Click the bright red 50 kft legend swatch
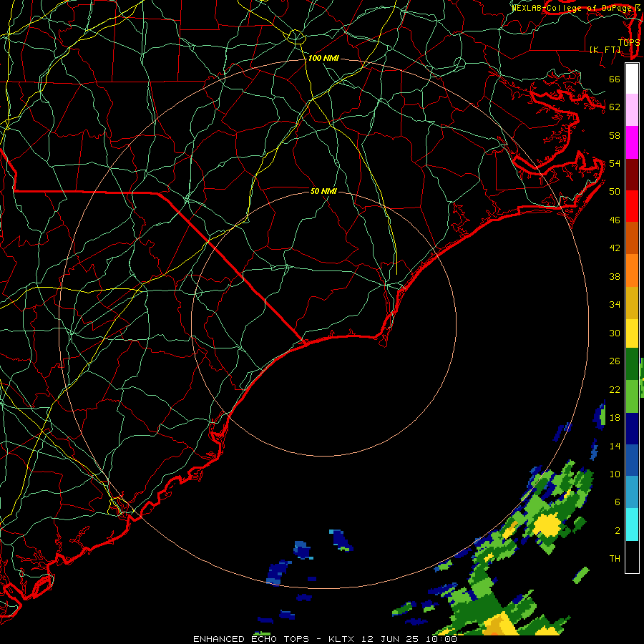 tap(632, 206)
